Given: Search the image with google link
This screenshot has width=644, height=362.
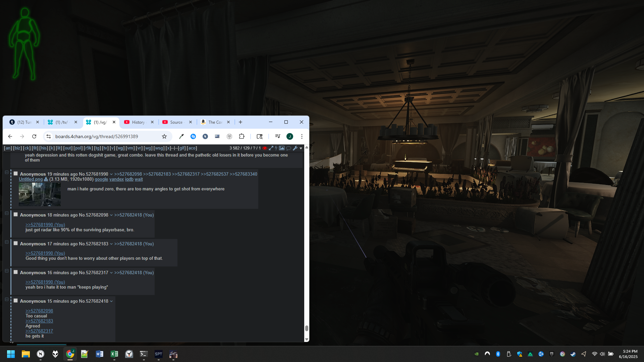Looking at the screenshot, I should [x=101, y=179].
